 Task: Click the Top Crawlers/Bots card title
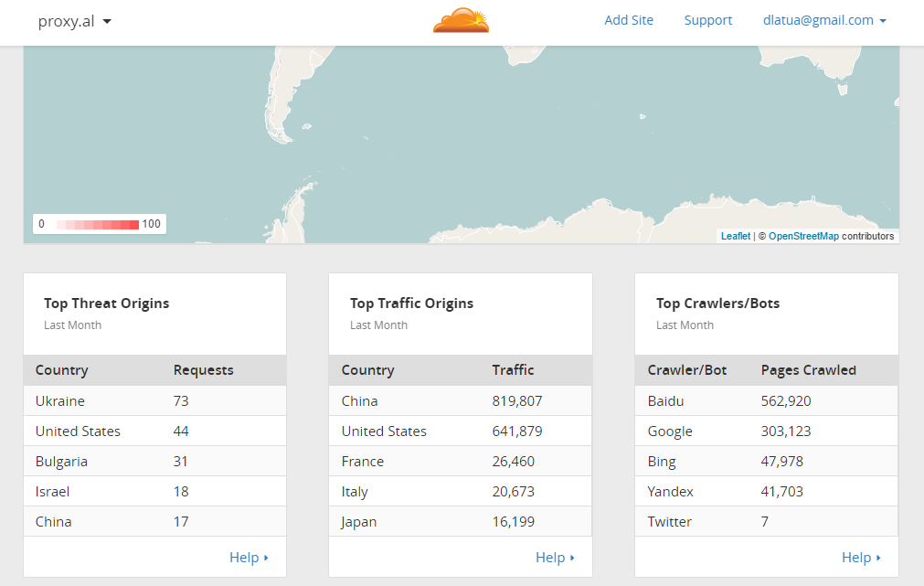[717, 304]
